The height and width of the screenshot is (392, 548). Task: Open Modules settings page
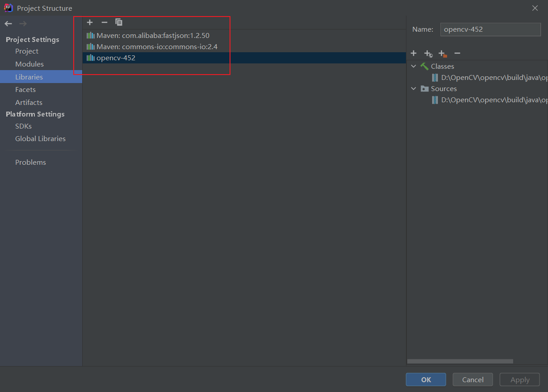(29, 64)
